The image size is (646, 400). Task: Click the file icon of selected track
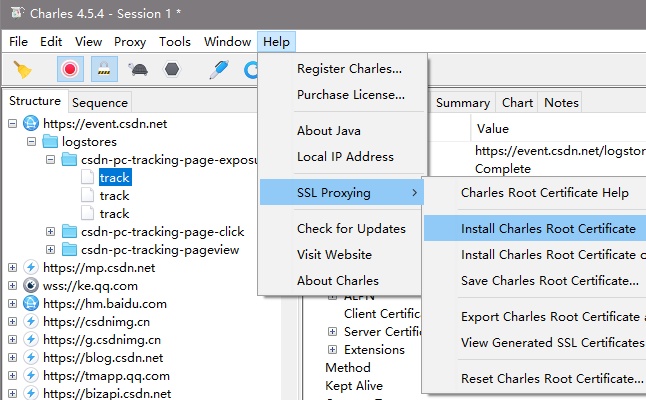coord(87,178)
